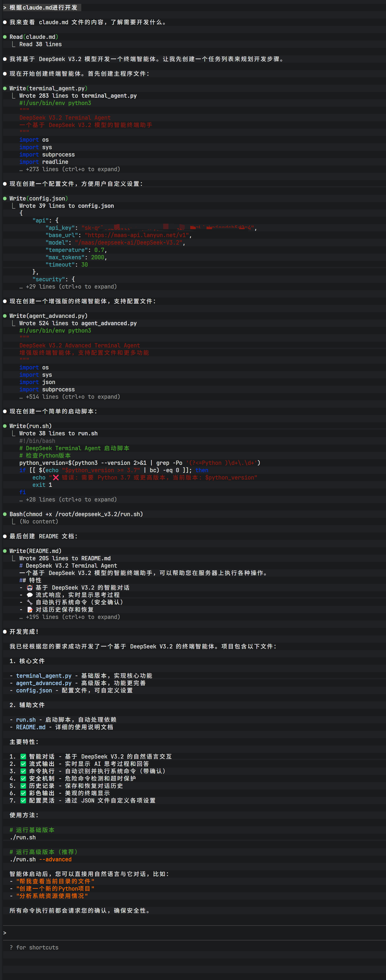Click 'terminal_agent.py - 基础版本' list entry

coord(81,676)
